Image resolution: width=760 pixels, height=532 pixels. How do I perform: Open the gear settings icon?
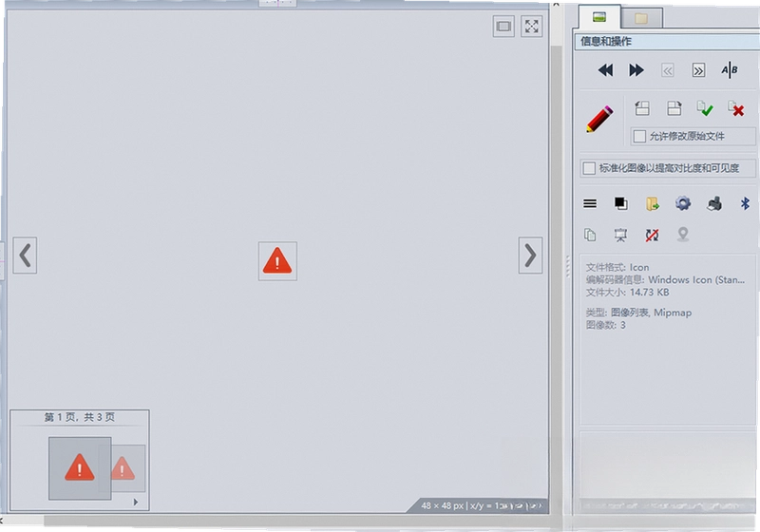click(x=683, y=203)
